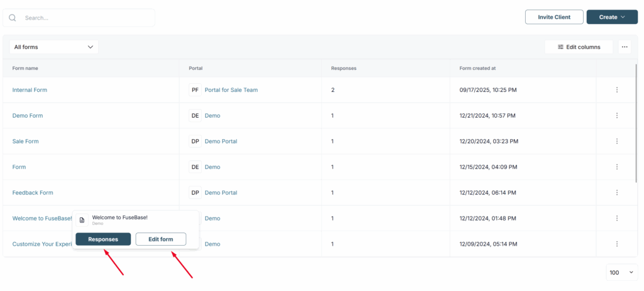Open the three-dot menu for Sale Form row
This screenshot has height=291, width=644.
pos(616,142)
